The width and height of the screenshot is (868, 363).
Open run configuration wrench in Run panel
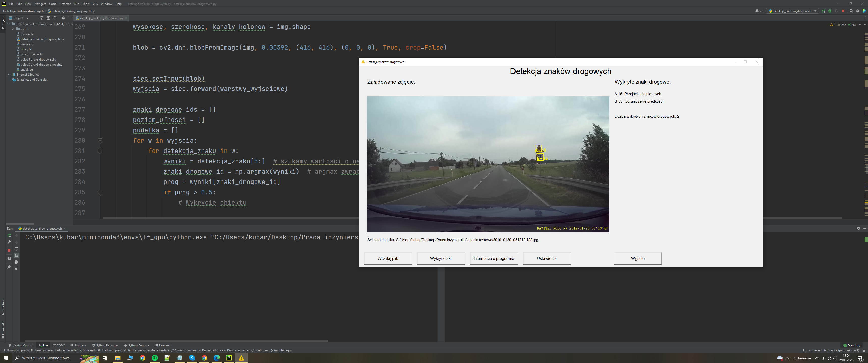9,242
